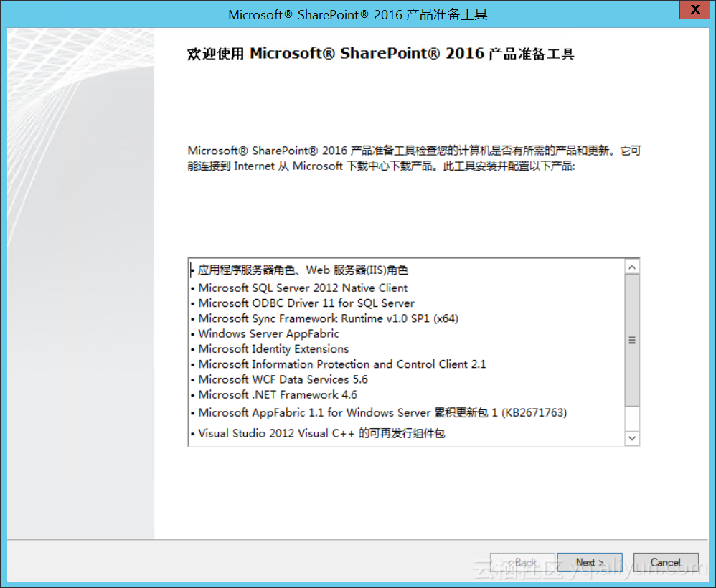Click the Next button

pyautogui.click(x=590, y=562)
